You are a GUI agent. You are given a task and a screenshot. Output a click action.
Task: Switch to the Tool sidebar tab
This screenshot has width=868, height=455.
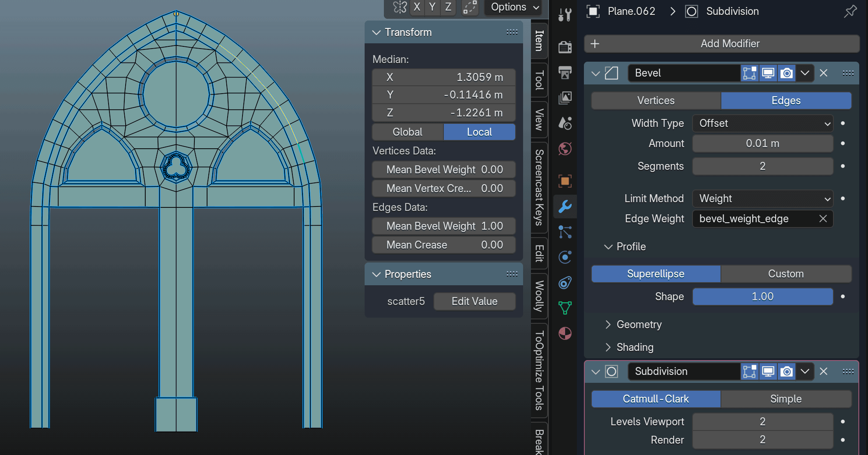[539, 80]
